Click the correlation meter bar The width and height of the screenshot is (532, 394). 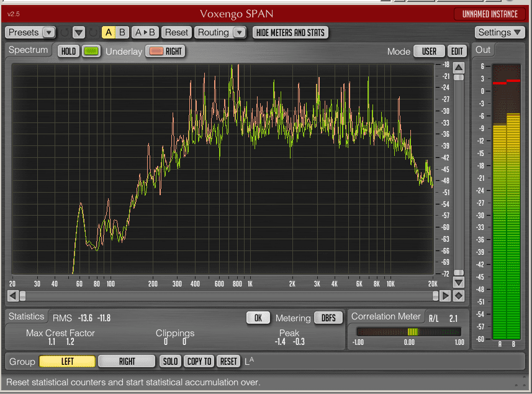pyautogui.click(x=409, y=331)
